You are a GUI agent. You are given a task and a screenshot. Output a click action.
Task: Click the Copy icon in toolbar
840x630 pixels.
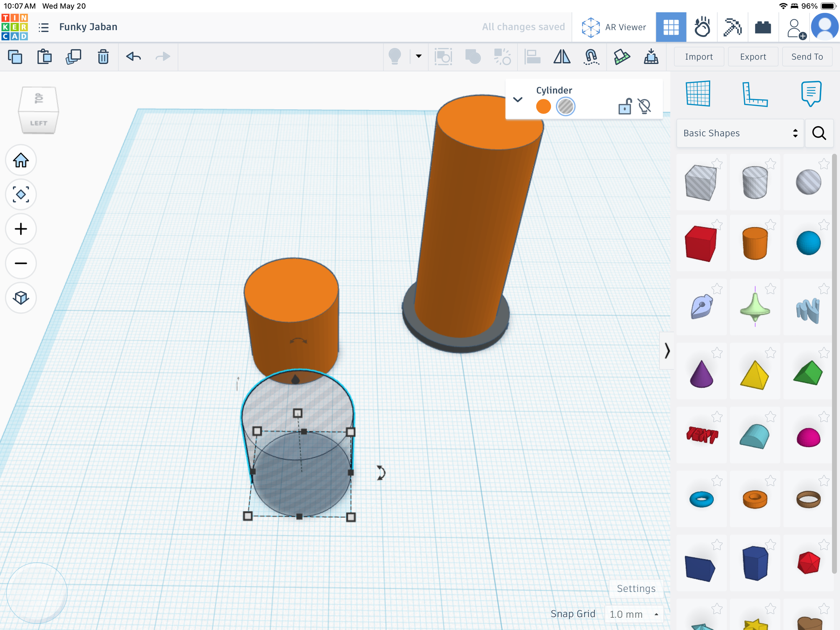(x=15, y=57)
